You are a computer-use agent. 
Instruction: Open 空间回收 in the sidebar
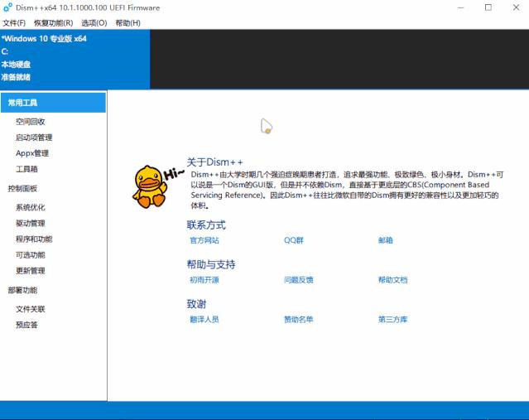point(31,122)
